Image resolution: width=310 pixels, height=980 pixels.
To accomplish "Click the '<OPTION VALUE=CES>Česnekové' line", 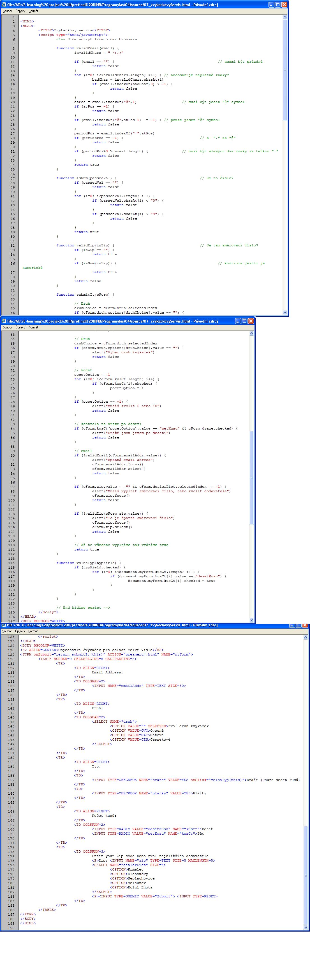I will point(140,739).
